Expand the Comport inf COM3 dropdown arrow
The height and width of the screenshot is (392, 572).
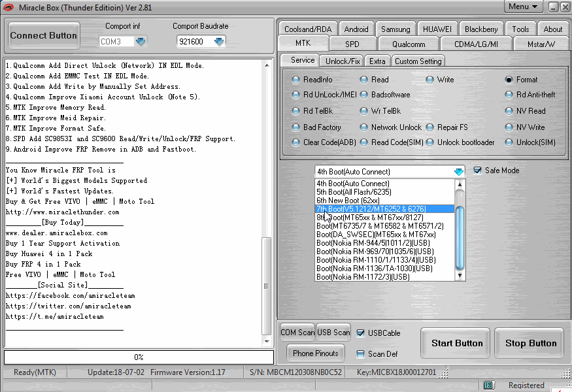point(141,41)
